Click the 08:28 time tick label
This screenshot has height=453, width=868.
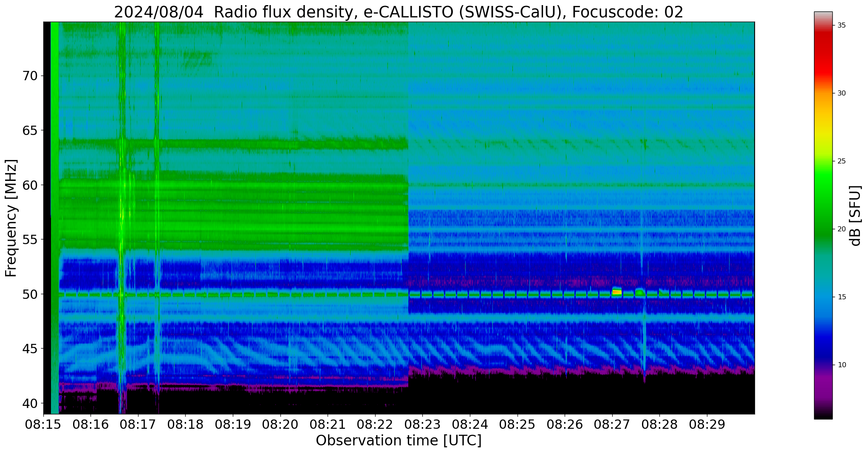tap(659, 424)
